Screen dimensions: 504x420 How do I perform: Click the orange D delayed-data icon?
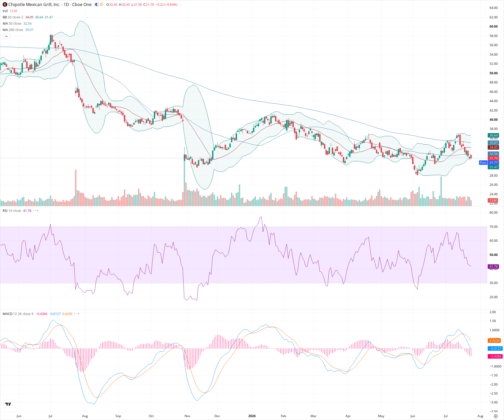101,4
